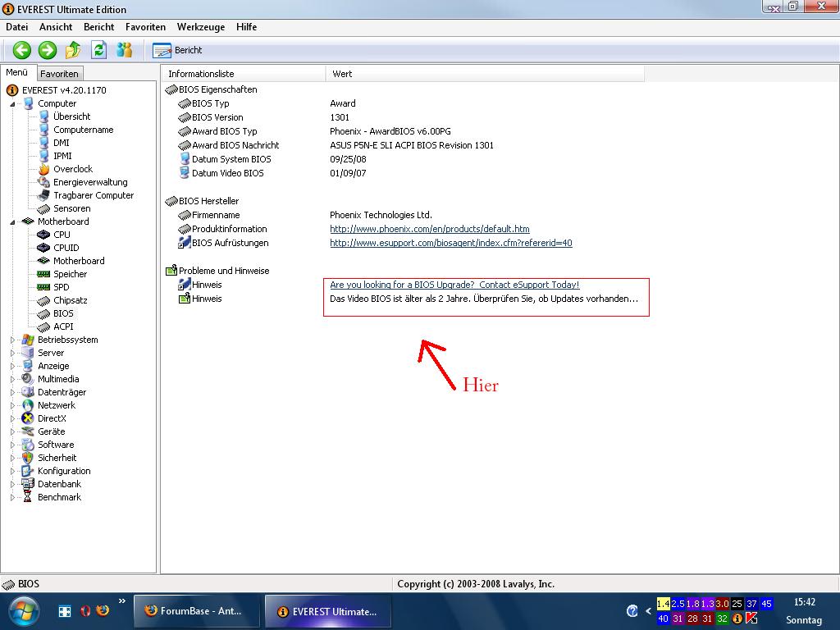Expand the Server node

[x=12, y=353]
